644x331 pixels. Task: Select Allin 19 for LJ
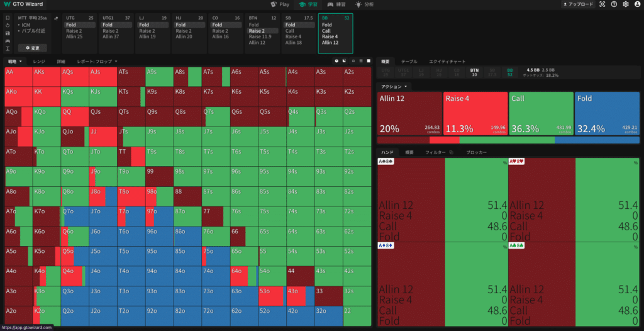point(147,36)
